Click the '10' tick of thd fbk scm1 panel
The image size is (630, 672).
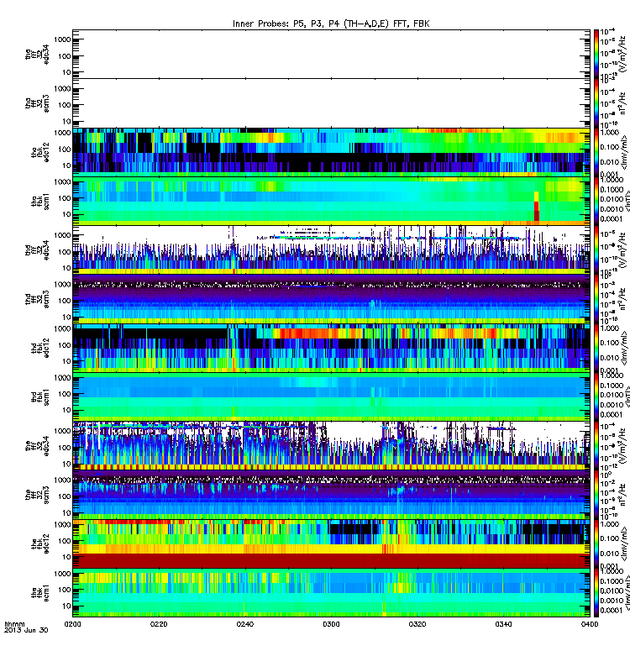[x=66, y=410]
